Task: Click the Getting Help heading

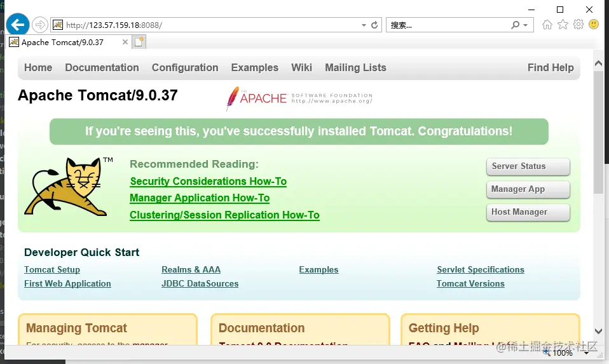Action: [444, 328]
